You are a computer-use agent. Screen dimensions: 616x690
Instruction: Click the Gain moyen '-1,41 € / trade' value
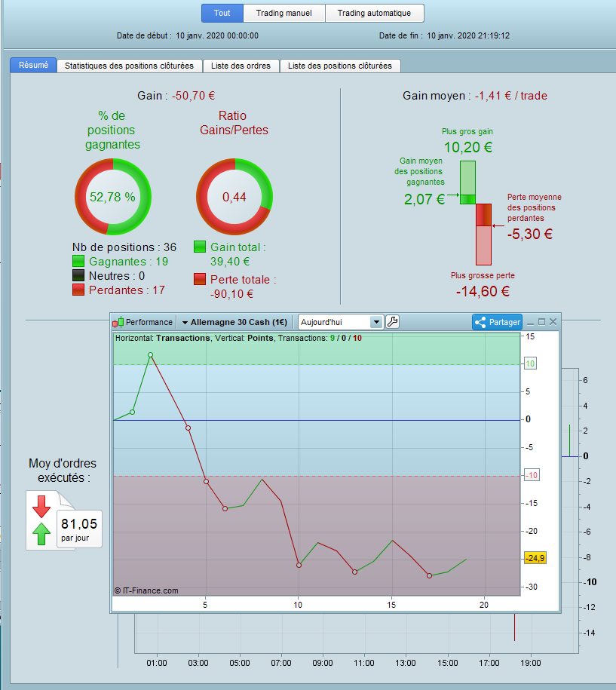click(x=511, y=96)
